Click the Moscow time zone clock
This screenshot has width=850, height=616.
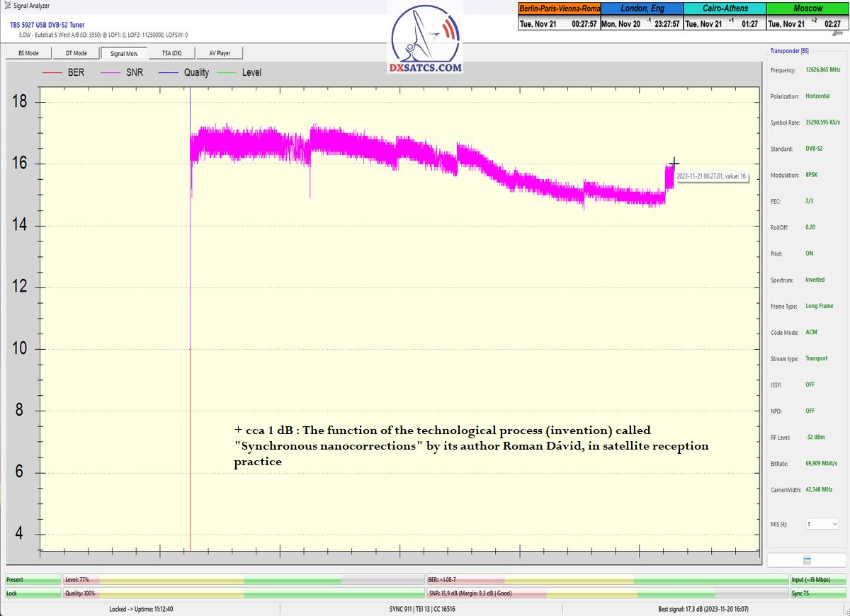pos(807,16)
